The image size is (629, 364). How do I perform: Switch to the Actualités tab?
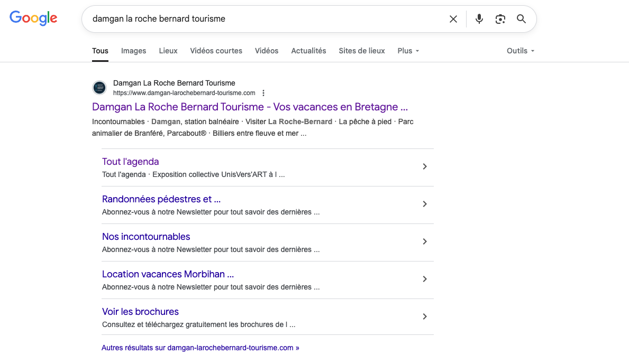(x=308, y=51)
